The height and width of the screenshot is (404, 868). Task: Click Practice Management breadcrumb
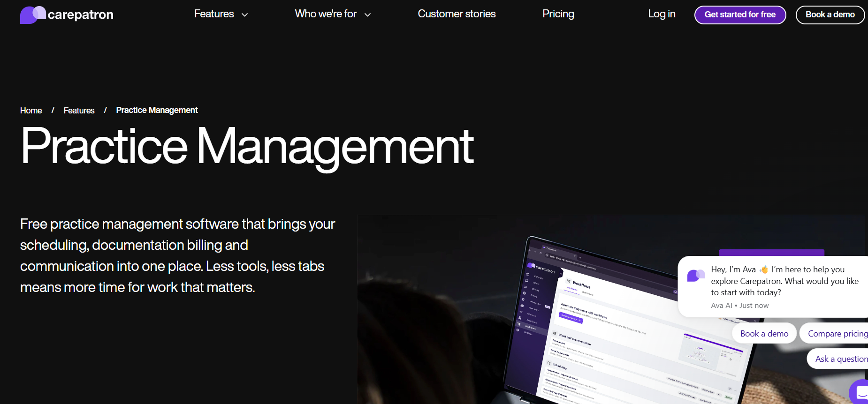[x=157, y=110]
